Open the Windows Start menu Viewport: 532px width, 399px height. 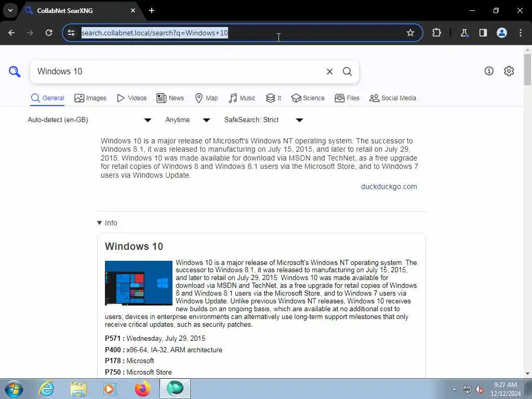[14, 389]
